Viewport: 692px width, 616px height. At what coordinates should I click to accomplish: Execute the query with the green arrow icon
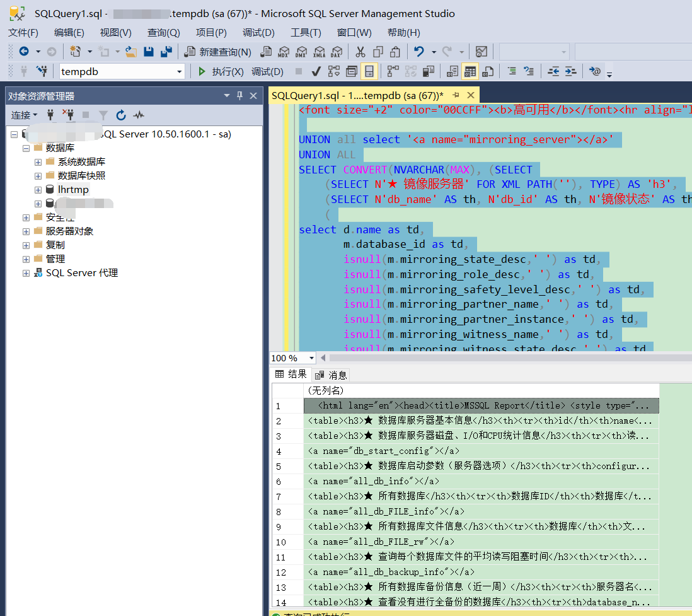click(202, 71)
